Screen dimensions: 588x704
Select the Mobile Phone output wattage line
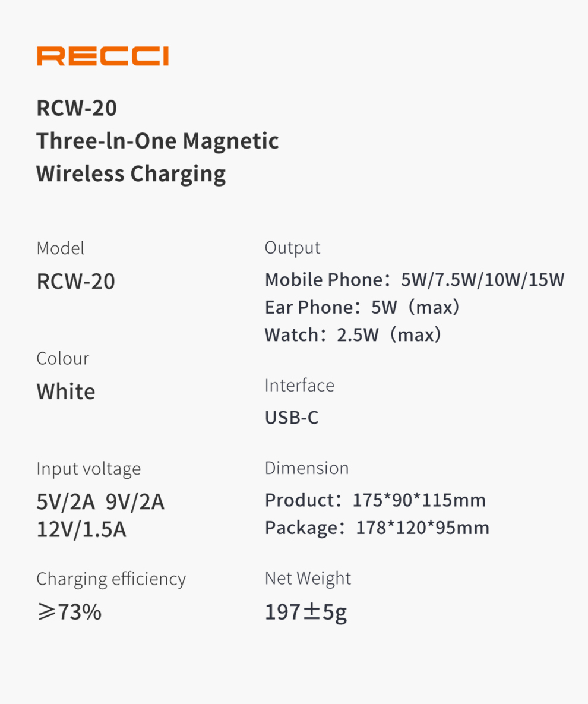(x=415, y=280)
